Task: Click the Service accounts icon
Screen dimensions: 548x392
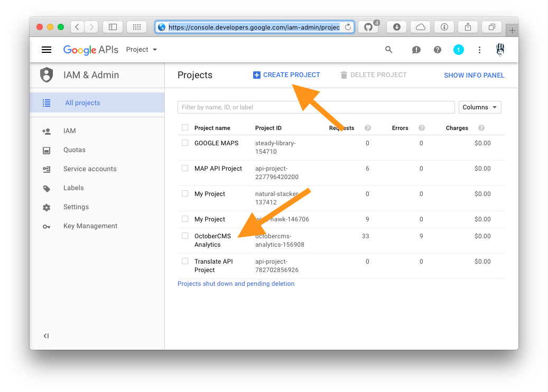Action: click(x=47, y=169)
